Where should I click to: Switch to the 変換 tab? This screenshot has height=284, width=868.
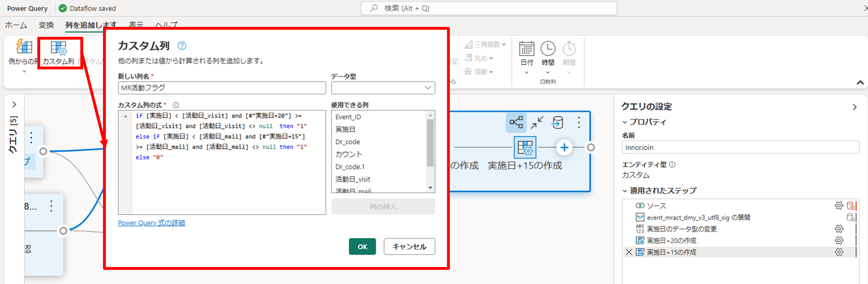pyautogui.click(x=46, y=25)
